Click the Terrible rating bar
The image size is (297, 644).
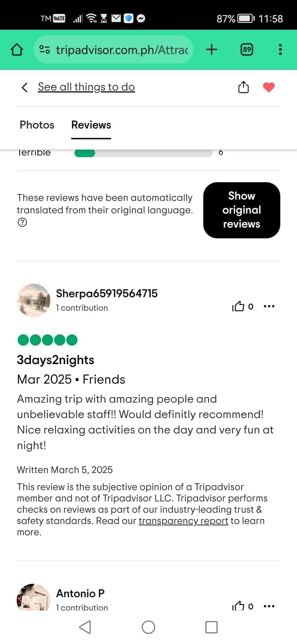click(143, 153)
